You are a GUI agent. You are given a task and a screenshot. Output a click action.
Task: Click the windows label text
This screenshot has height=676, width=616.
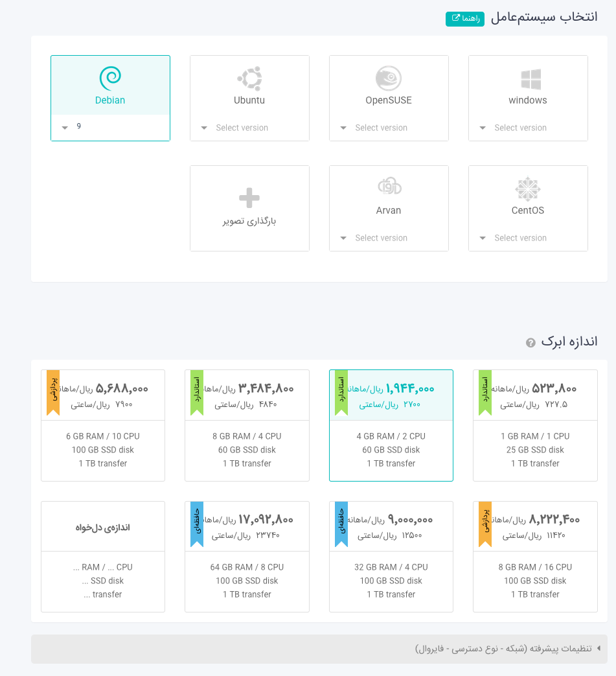(528, 100)
